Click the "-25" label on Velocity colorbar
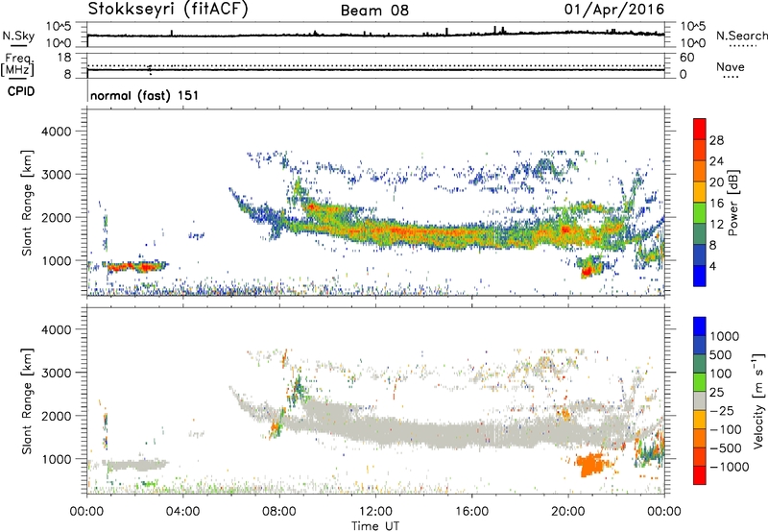The width and height of the screenshot is (768, 532). pos(722,411)
